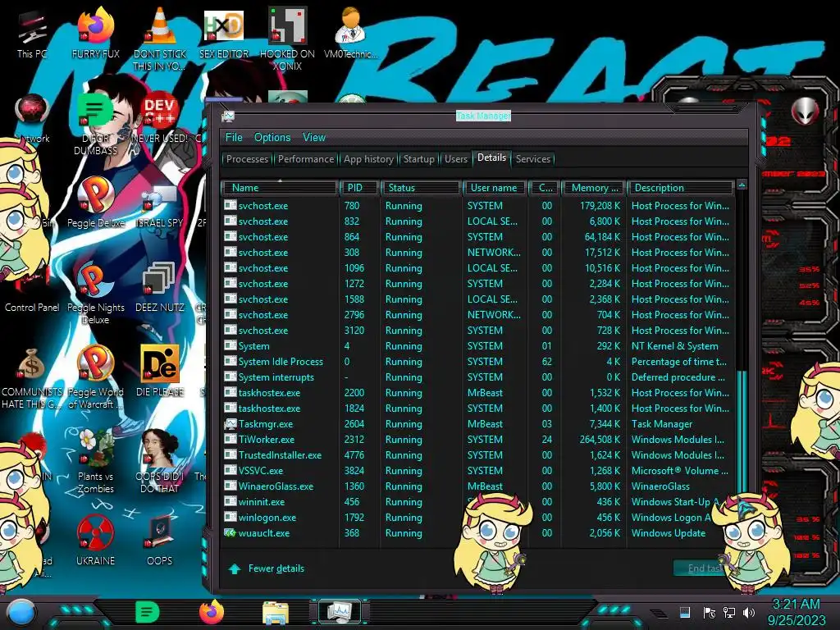Switch to the Performance tab

pyautogui.click(x=306, y=158)
